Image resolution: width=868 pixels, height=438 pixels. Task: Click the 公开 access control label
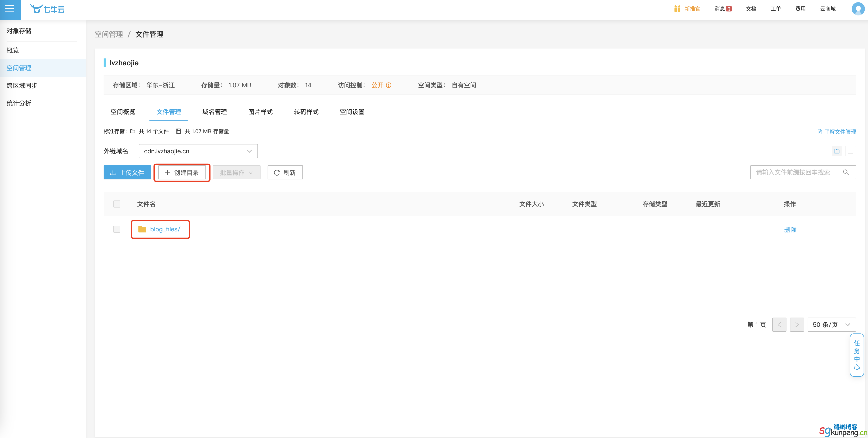pos(377,85)
